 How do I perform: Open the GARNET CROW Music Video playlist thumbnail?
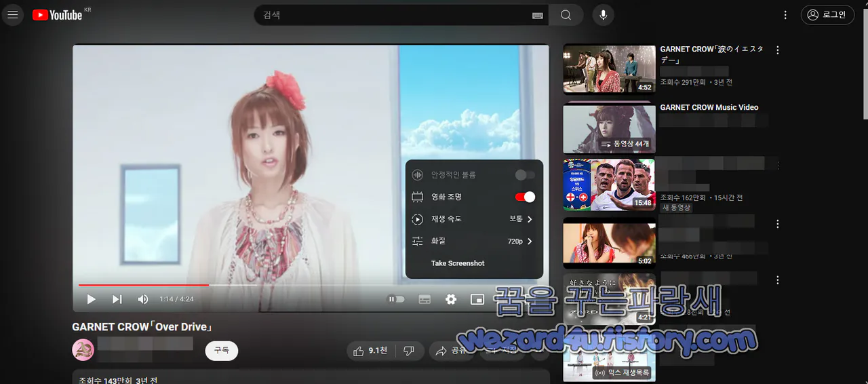(609, 128)
